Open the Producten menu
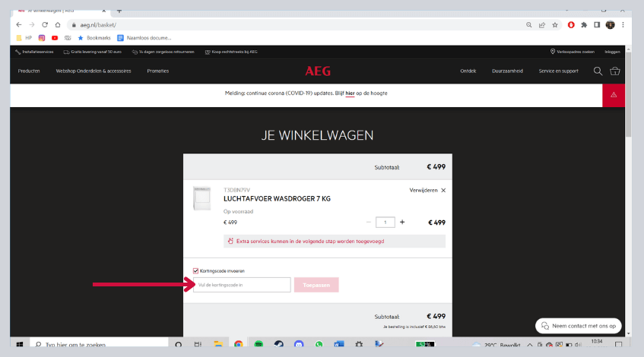Viewport: 644px width, 357px height. 29,71
